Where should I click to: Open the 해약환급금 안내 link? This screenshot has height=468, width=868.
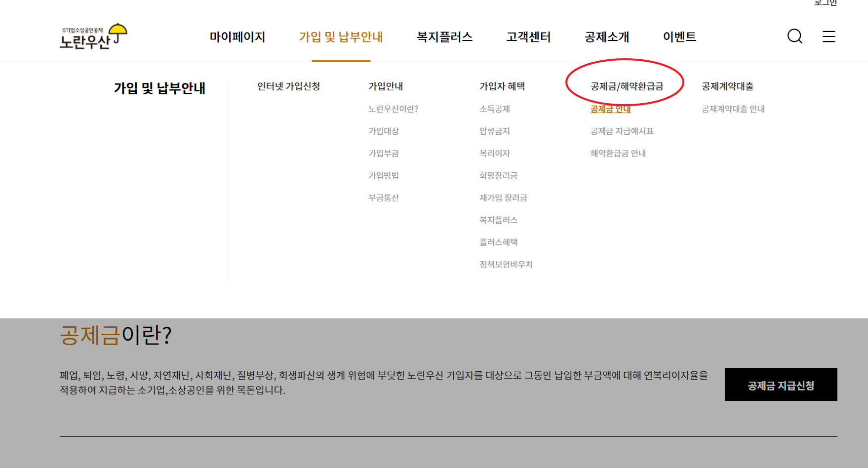pos(618,153)
